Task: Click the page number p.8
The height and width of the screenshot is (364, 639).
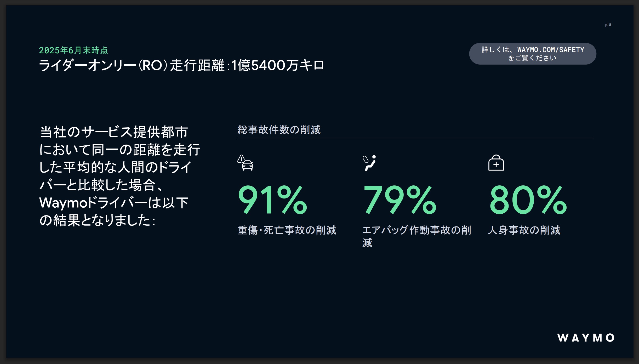Action: (608, 25)
